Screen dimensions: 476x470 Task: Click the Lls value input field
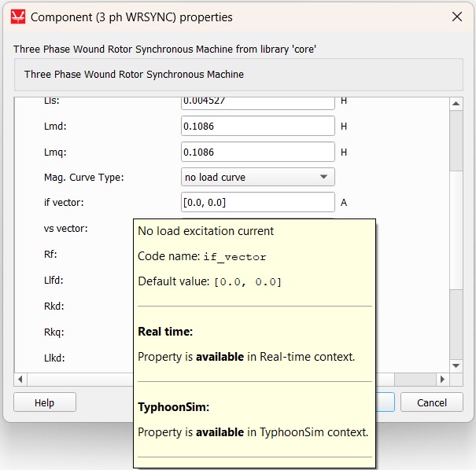pyautogui.click(x=257, y=102)
